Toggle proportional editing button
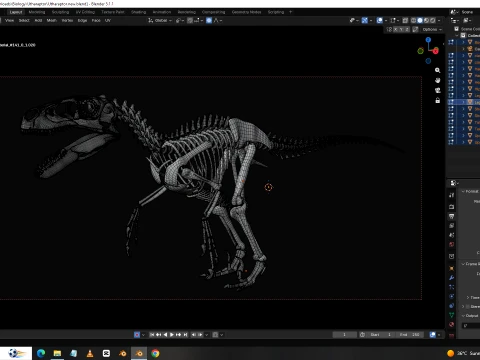Viewport: 480px width, 360px height. click(x=209, y=20)
